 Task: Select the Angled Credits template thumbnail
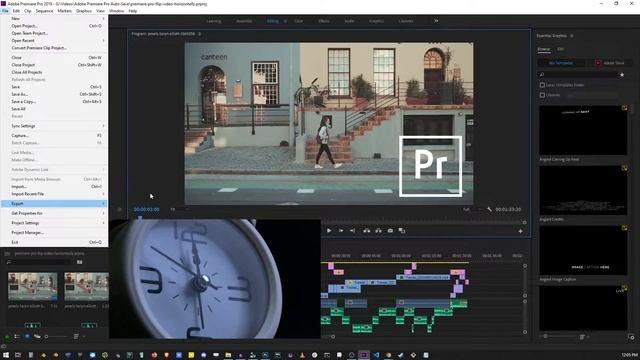[x=583, y=190]
